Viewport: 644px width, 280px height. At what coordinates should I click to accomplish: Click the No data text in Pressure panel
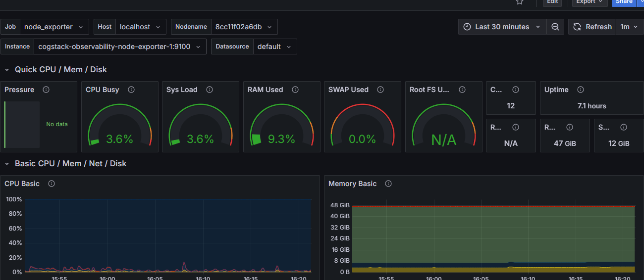57,124
